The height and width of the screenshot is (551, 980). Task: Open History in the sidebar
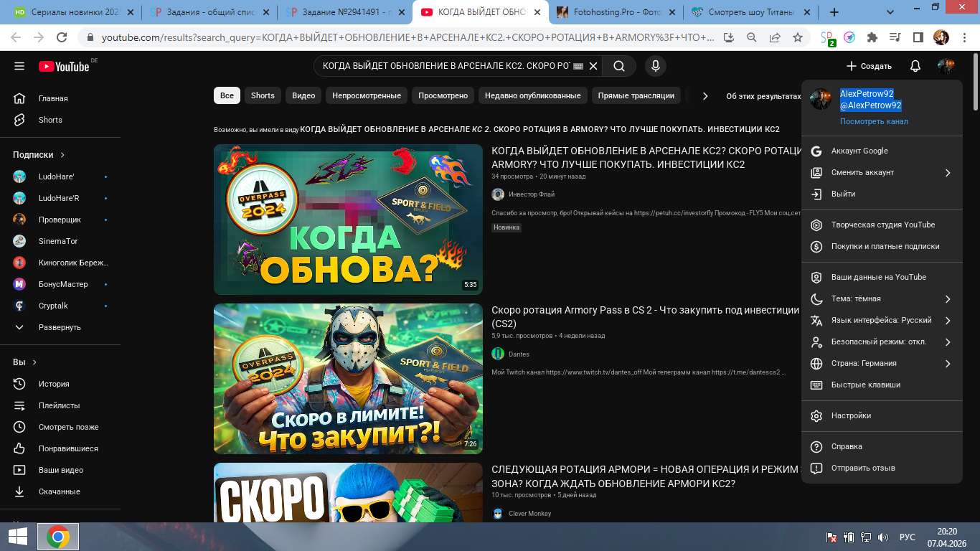click(x=60, y=384)
